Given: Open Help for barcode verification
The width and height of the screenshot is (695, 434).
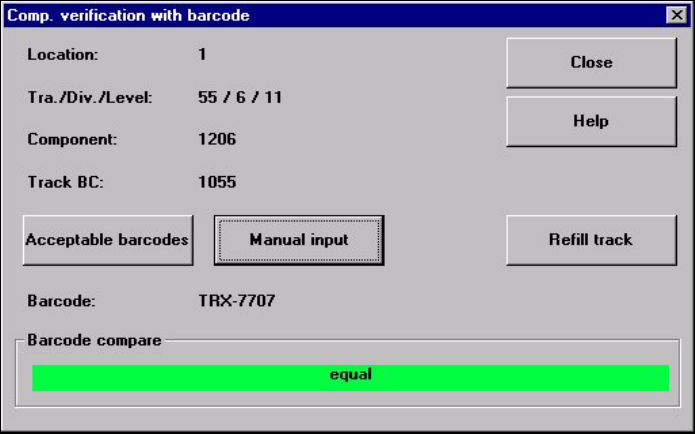Looking at the screenshot, I should pyautogui.click(x=591, y=121).
